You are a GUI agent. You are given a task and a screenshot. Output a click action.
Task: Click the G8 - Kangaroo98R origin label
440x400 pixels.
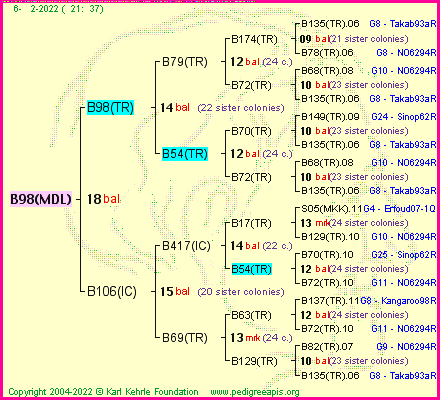(x=398, y=301)
